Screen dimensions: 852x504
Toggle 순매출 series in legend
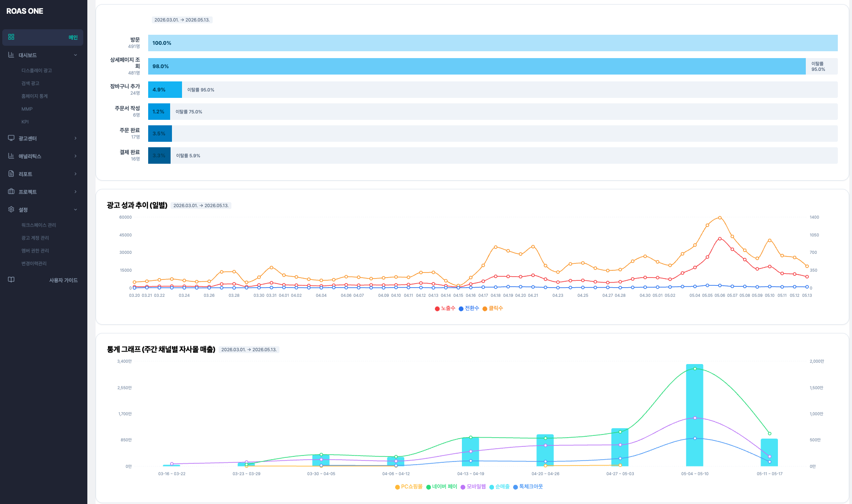click(499, 487)
